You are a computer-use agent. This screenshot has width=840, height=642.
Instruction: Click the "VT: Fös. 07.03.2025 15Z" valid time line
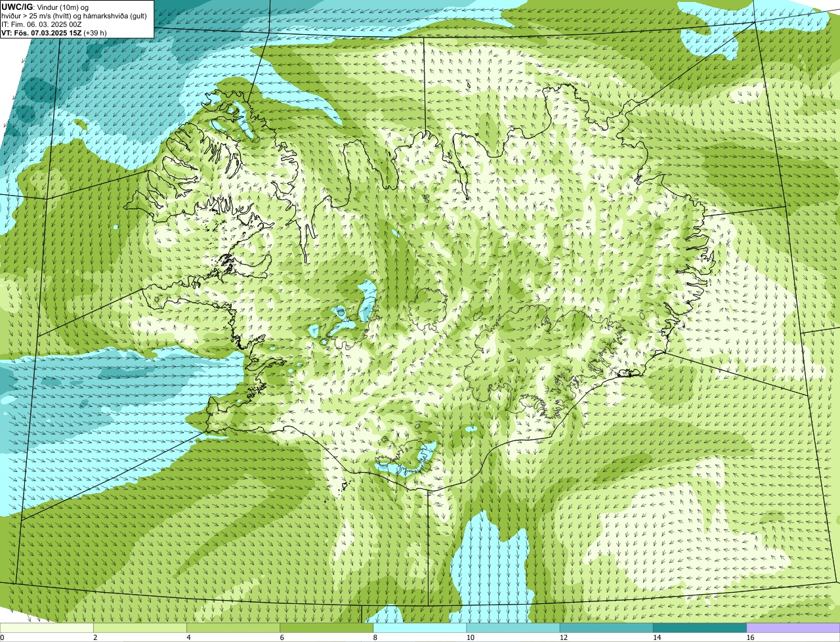tap(41, 33)
